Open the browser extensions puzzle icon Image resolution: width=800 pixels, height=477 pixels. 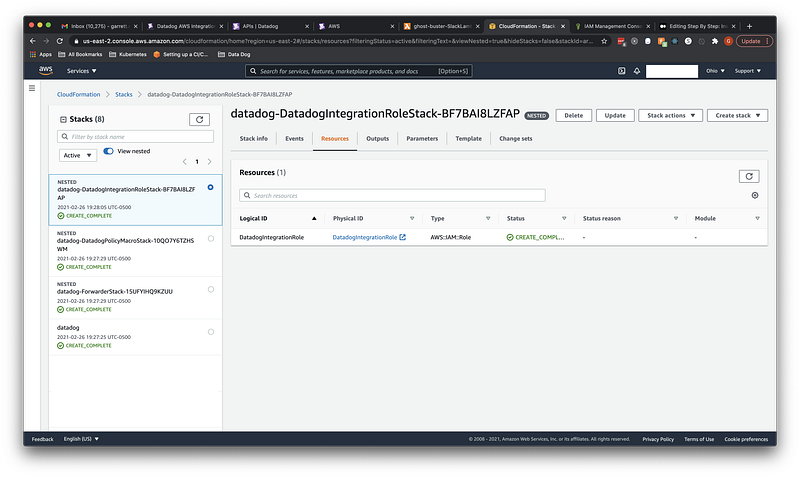pyautogui.click(x=714, y=41)
